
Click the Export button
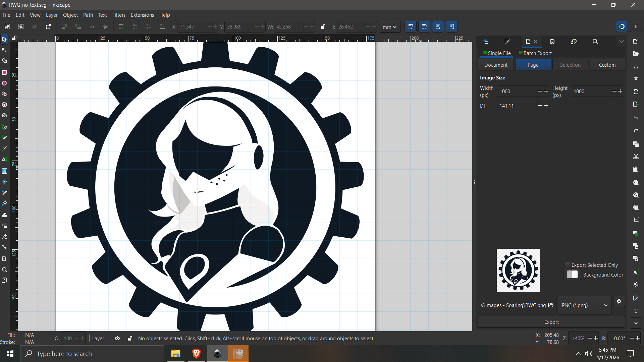(551, 322)
